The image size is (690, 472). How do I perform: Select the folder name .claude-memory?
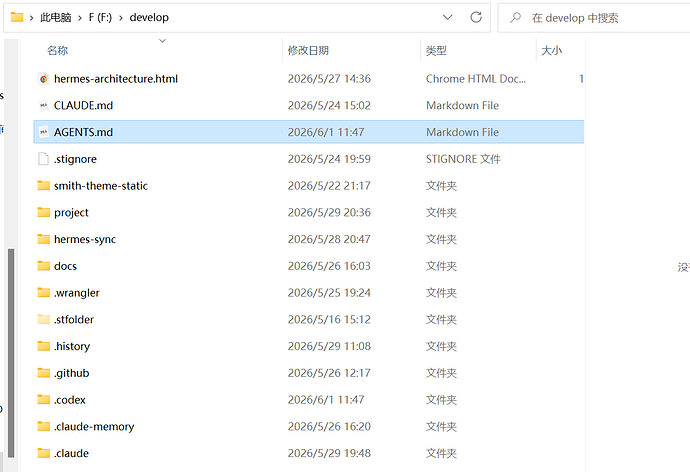pos(94,427)
